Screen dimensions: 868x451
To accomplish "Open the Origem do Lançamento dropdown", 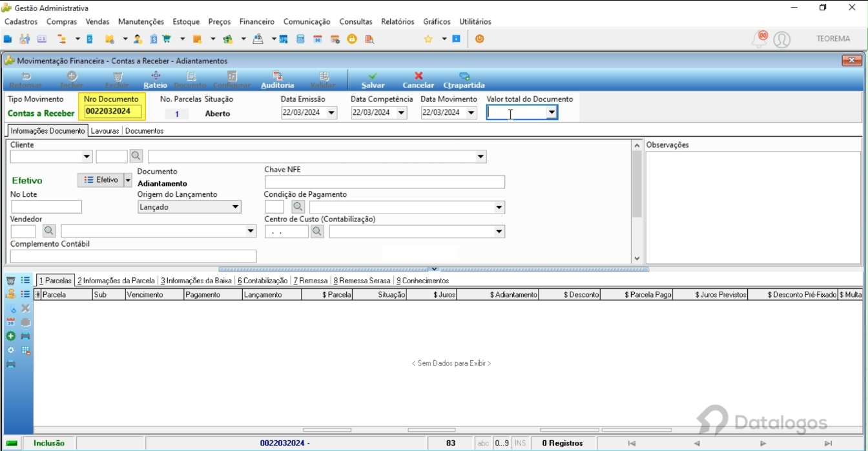I will point(235,207).
